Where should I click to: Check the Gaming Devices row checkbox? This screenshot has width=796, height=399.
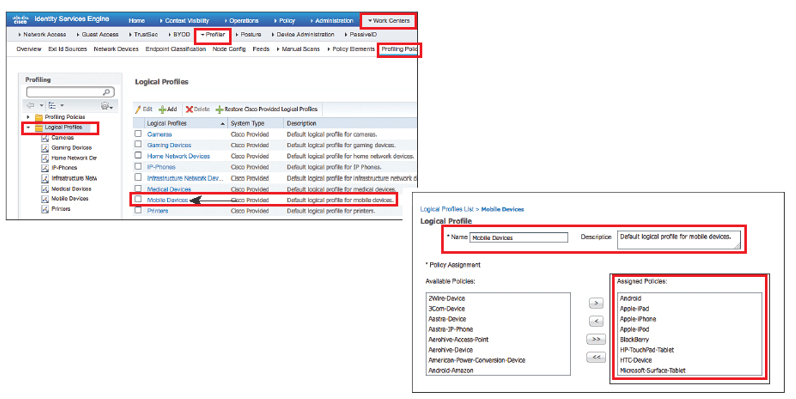[x=138, y=144]
